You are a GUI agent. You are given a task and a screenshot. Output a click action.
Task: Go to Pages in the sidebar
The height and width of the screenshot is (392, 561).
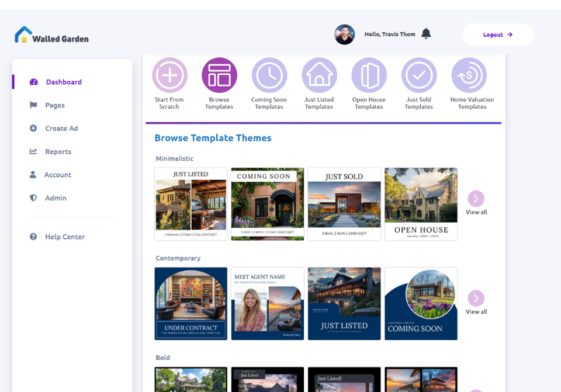pyautogui.click(x=55, y=105)
